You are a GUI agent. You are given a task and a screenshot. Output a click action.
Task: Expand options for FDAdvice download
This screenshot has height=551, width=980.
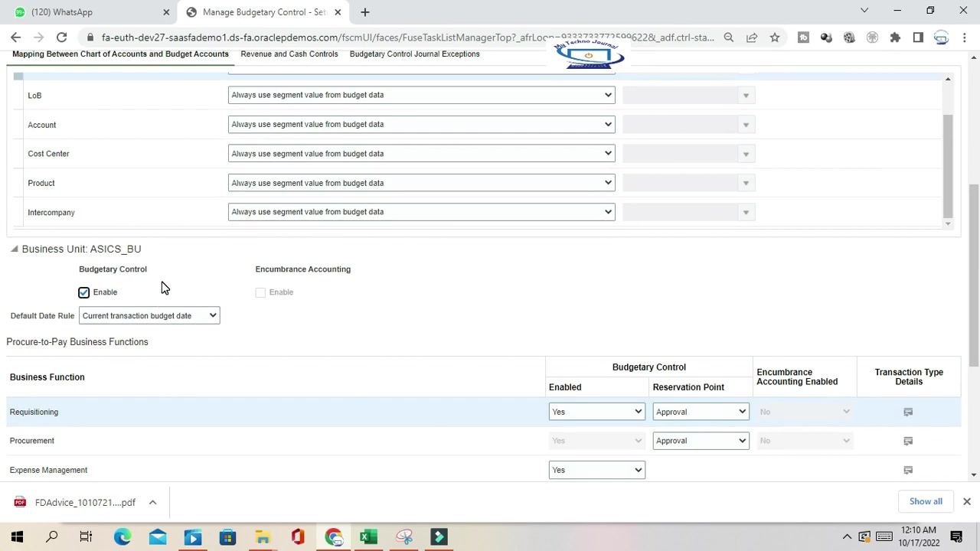point(152,502)
